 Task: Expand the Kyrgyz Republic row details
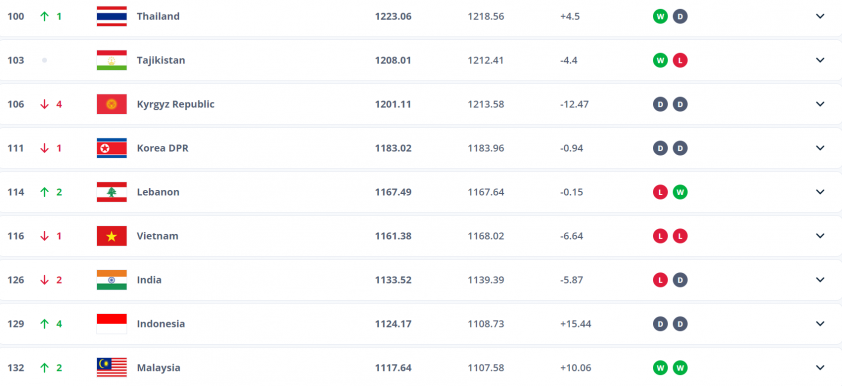click(820, 104)
